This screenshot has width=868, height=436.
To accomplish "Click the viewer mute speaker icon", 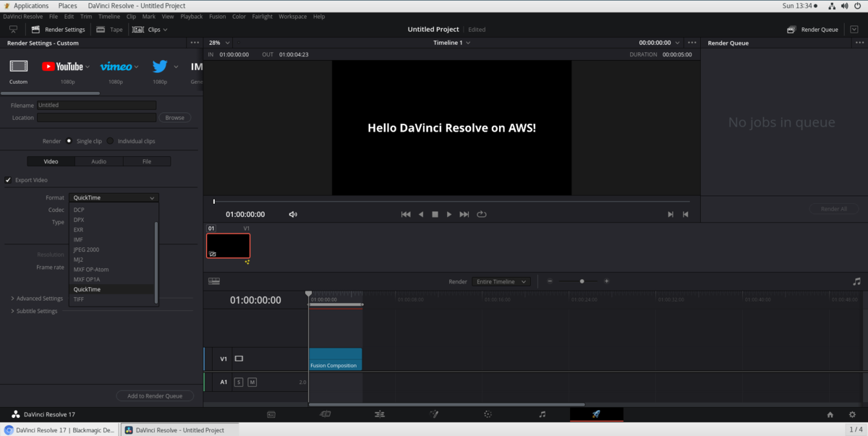I will click(293, 215).
